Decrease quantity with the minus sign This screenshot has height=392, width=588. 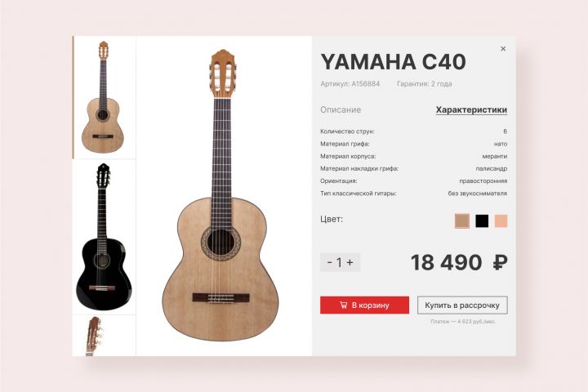[330, 262]
